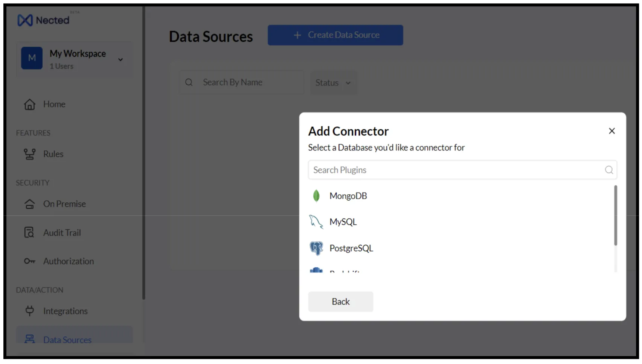The image size is (642, 364).
Task: Click the Integrations plug icon
Action: pos(29,311)
